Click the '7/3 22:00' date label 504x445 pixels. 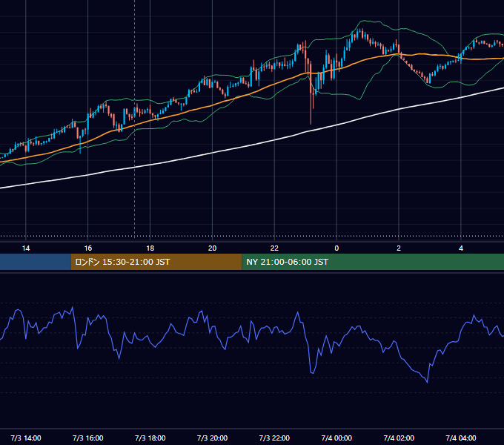274,438
